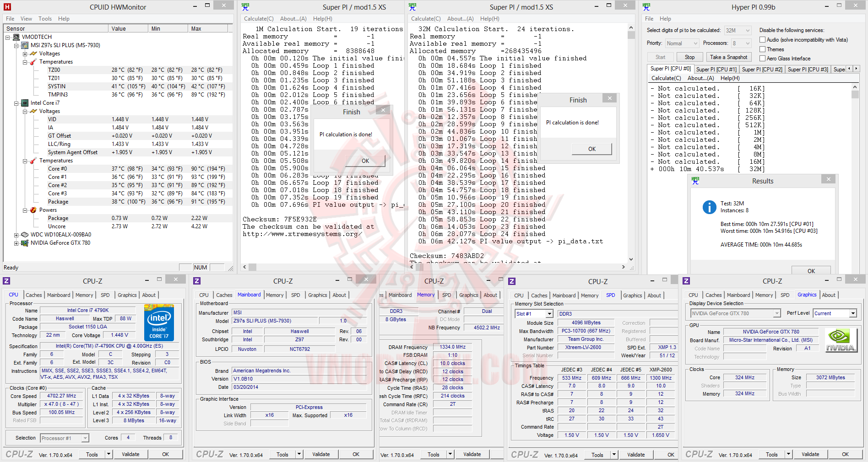Click the Temperatures thermometer icon under MSI board
Screen dimensions: 868x462
click(x=34, y=62)
